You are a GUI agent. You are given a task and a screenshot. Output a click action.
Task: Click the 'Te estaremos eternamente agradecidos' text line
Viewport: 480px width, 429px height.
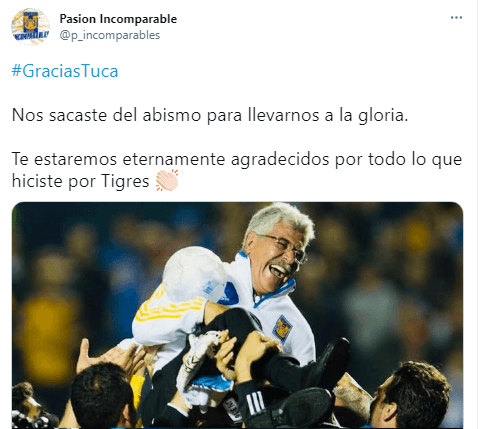pyautogui.click(x=237, y=159)
